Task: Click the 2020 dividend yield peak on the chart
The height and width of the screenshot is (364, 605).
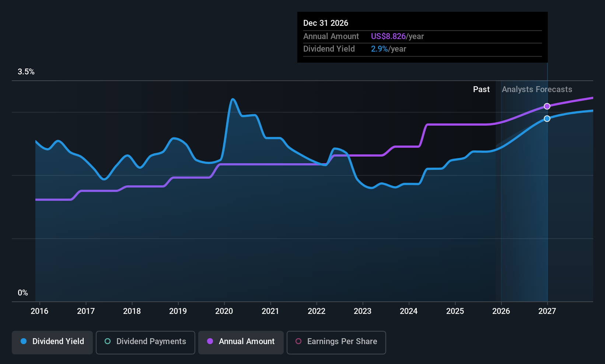Action: pos(233,99)
